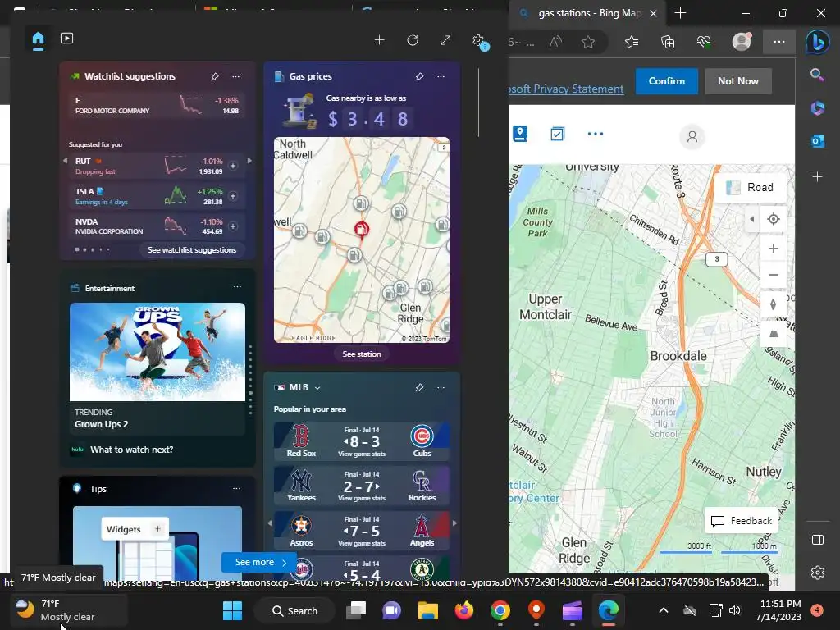Open Bing Maps more options ellipsis

[x=596, y=134]
